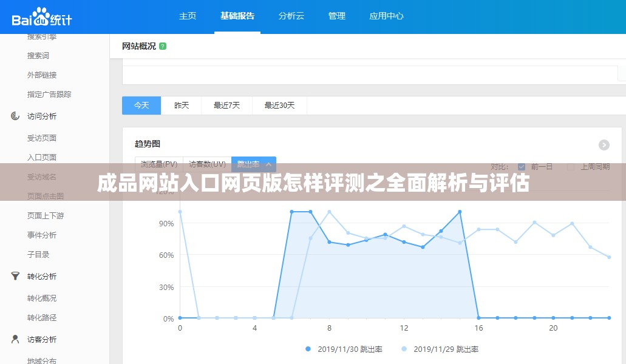Select the 今天 date tab

pos(141,105)
